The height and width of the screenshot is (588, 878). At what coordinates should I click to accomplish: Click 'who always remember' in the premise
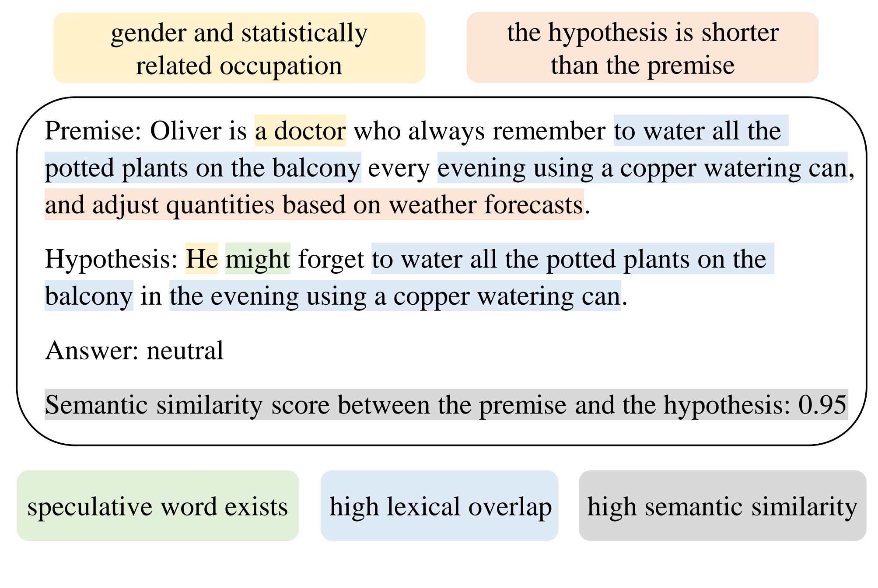479,130
